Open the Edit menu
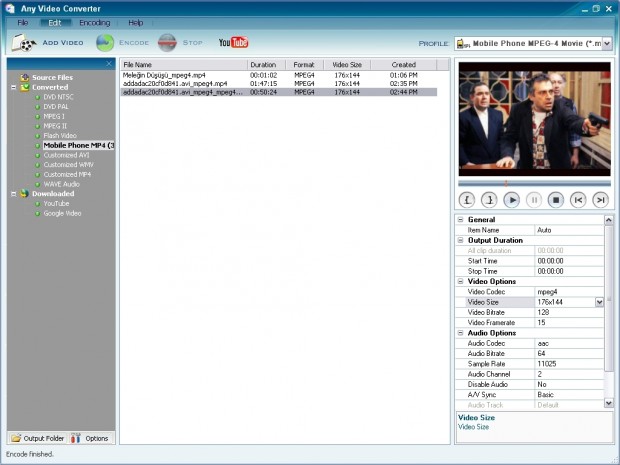The width and height of the screenshot is (620, 465). point(55,23)
